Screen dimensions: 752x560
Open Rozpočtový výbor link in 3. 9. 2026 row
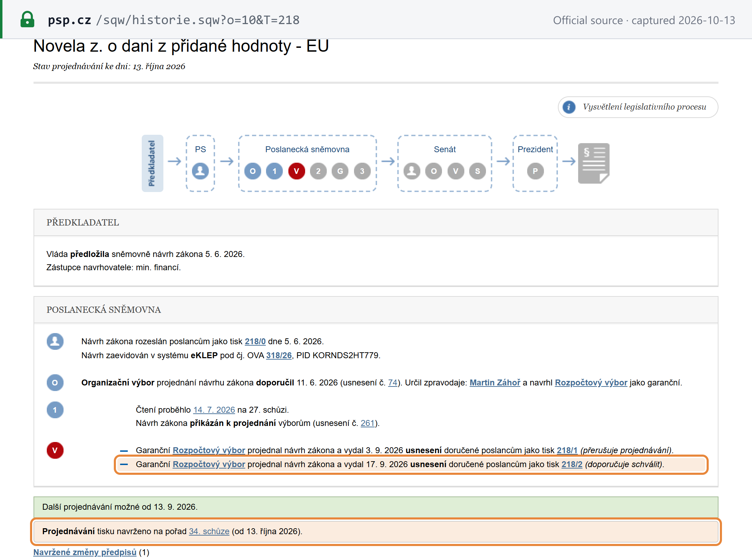point(209,450)
